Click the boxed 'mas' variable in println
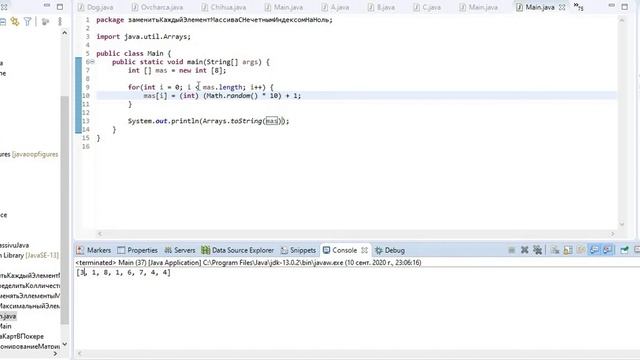640x360 pixels. coord(271,121)
